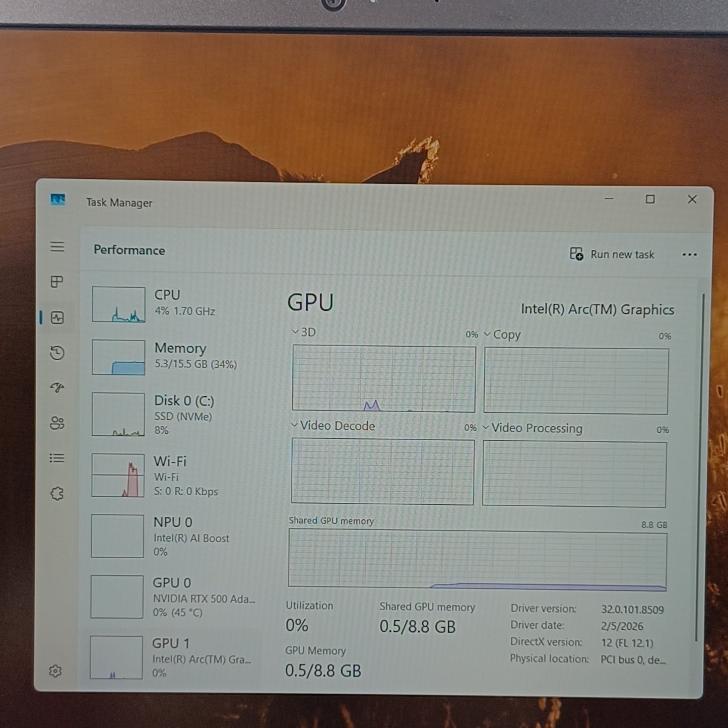The height and width of the screenshot is (728, 728).
Task: Click the Run new task icon
Action: 576,253
